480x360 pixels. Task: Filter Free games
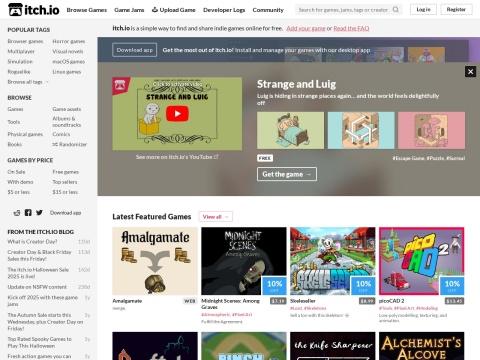(65, 172)
